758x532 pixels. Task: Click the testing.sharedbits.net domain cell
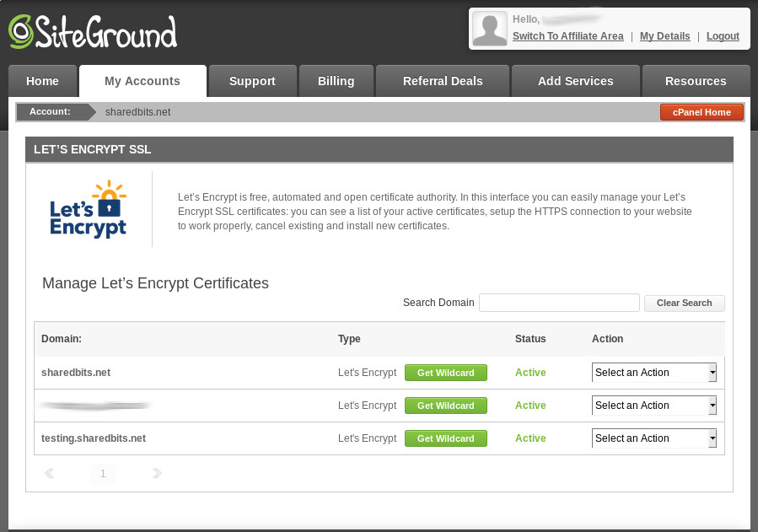tap(94, 438)
